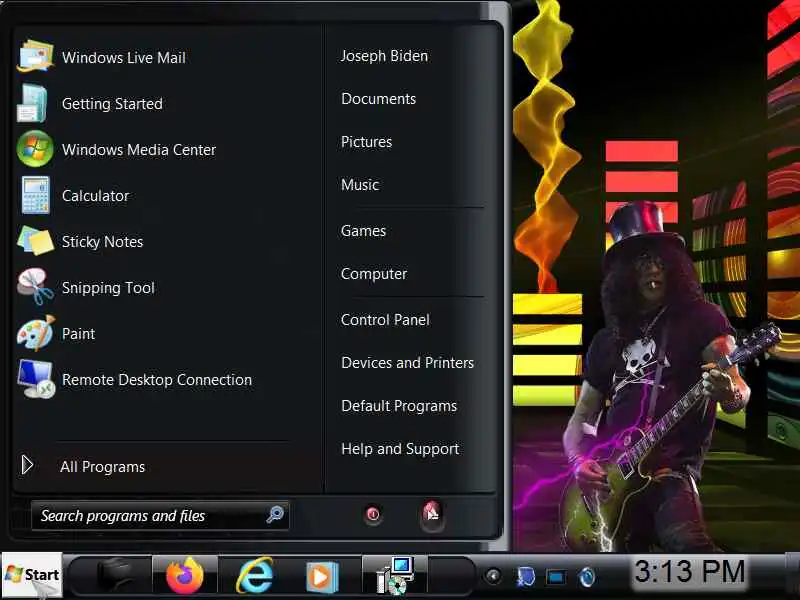Select the Sticky Notes label text
The image size is (800, 600).
[103, 241]
